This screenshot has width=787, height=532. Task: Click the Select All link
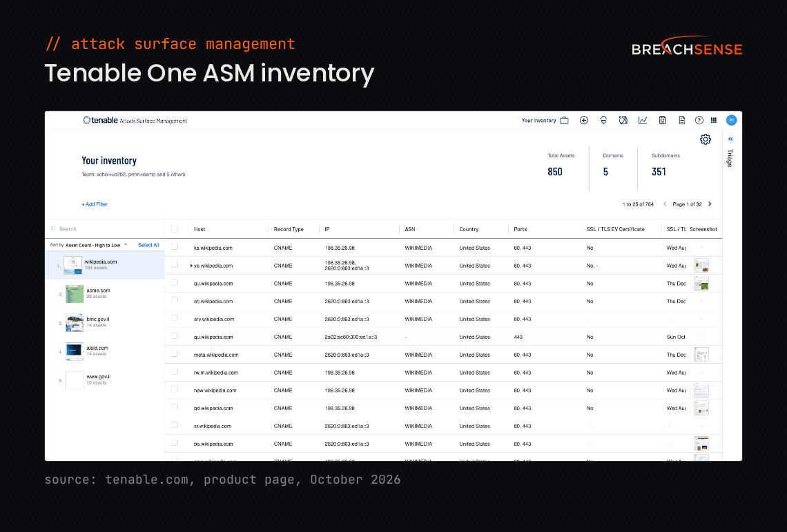(148, 245)
